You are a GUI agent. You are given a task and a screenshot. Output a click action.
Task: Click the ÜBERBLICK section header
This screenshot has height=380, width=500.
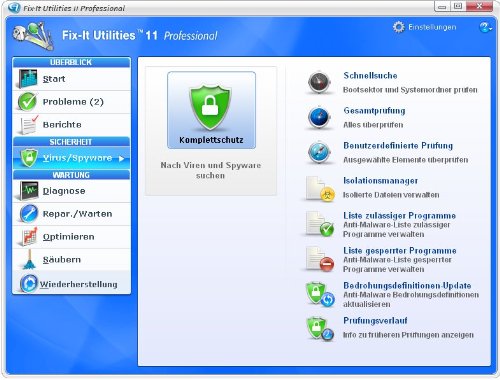click(71, 62)
